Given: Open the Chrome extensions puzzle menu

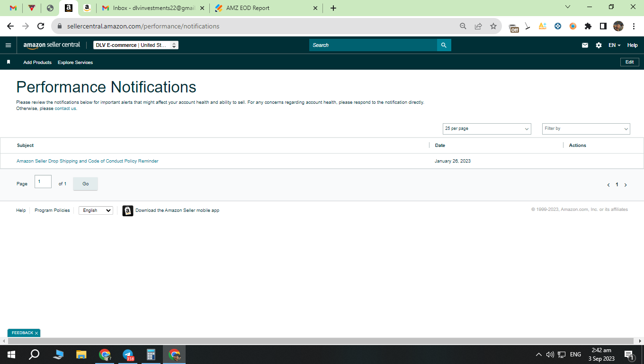Looking at the screenshot, I should [588, 26].
